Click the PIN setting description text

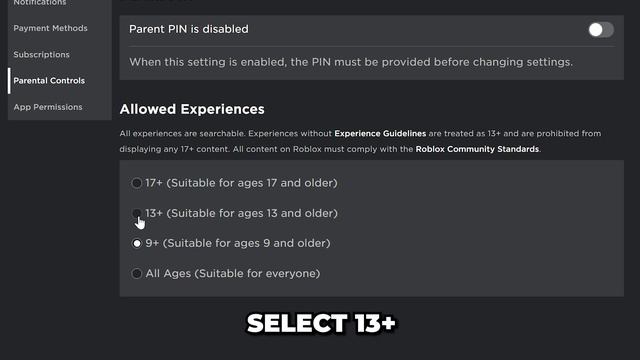pyautogui.click(x=351, y=62)
